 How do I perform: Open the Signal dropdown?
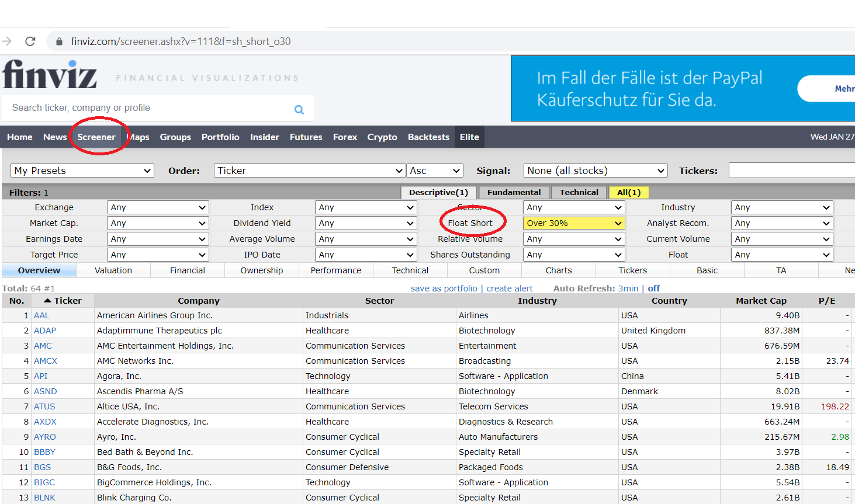tap(595, 171)
